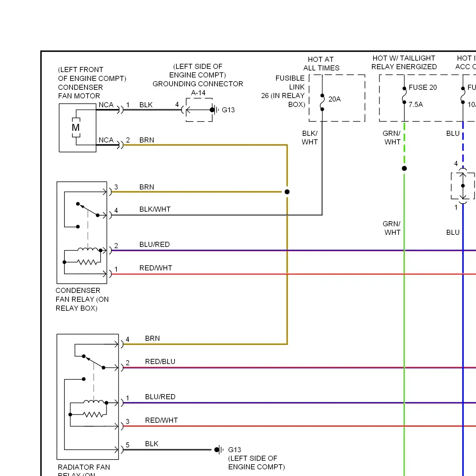Select the lower 'NCA' label on the motor
This screenshot has height=476, width=476.
click(106, 140)
